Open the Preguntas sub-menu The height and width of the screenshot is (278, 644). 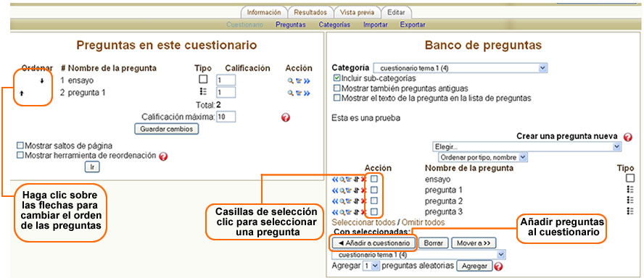(x=291, y=25)
